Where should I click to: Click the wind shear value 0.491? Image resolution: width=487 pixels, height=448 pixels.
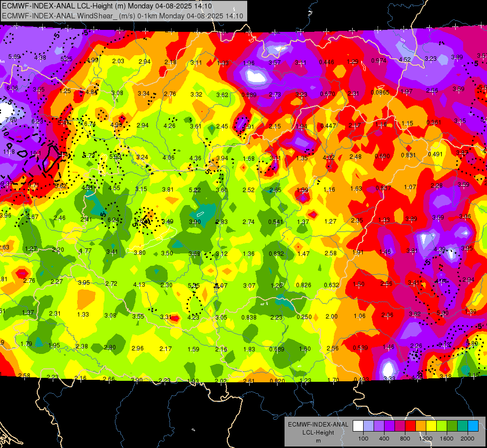pyautogui.click(x=435, y=154)
